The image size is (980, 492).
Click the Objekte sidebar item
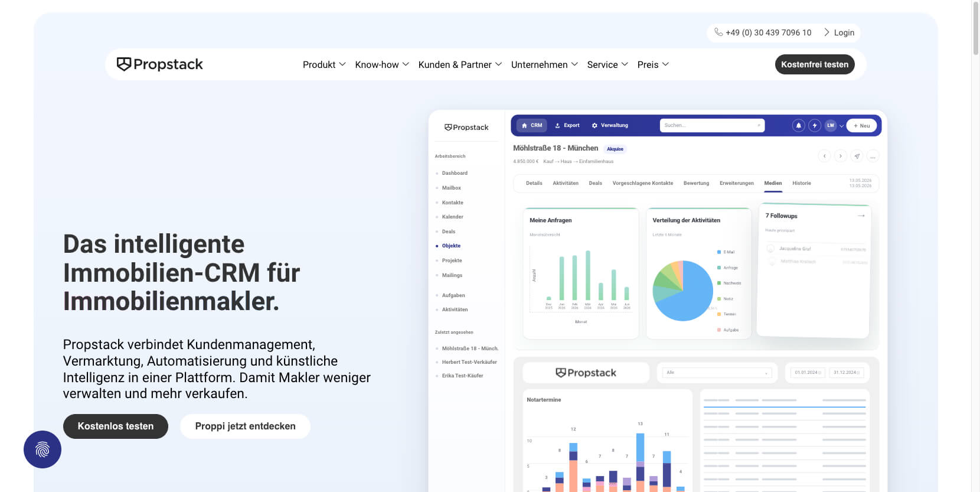point(451,246)
